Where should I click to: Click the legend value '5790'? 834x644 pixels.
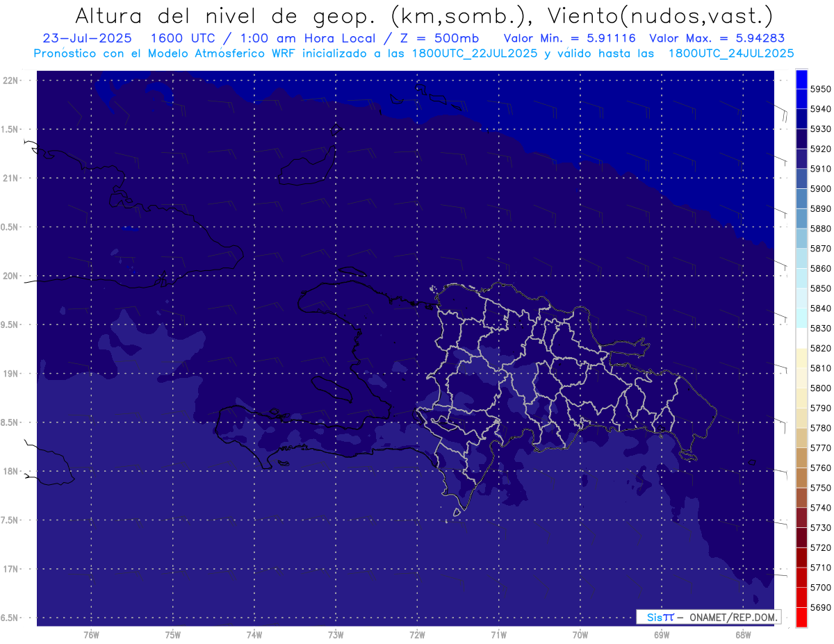[x=821, y=408]
